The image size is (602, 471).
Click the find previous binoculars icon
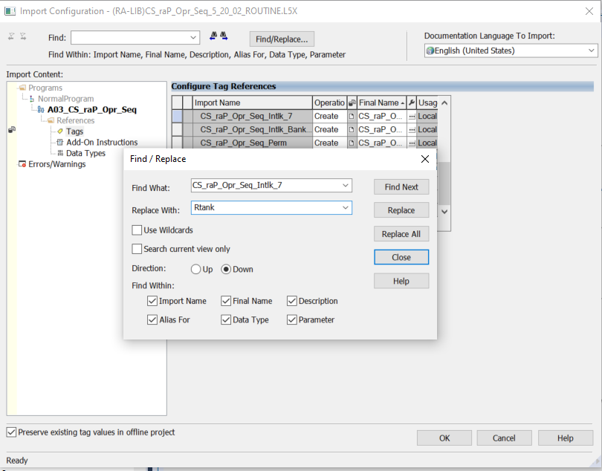213,36
